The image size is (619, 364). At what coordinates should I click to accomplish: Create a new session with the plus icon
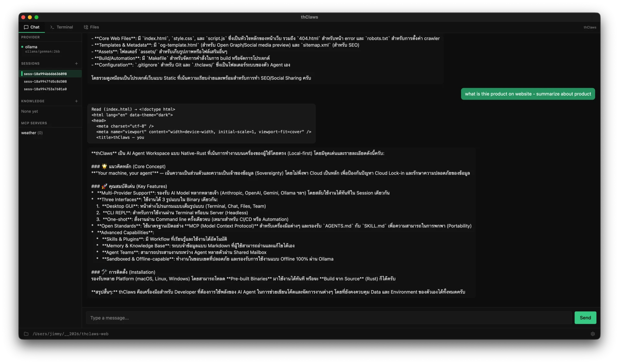point(76,63)
